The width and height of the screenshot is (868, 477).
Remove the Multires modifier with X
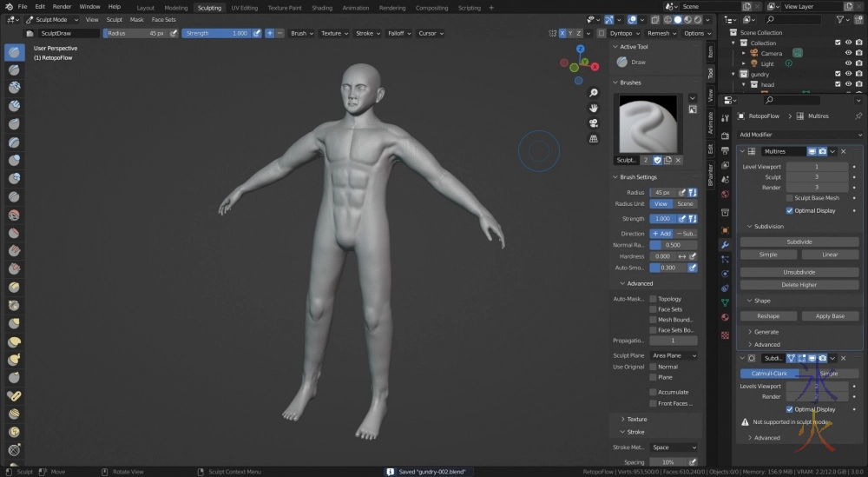pos(843,151)
